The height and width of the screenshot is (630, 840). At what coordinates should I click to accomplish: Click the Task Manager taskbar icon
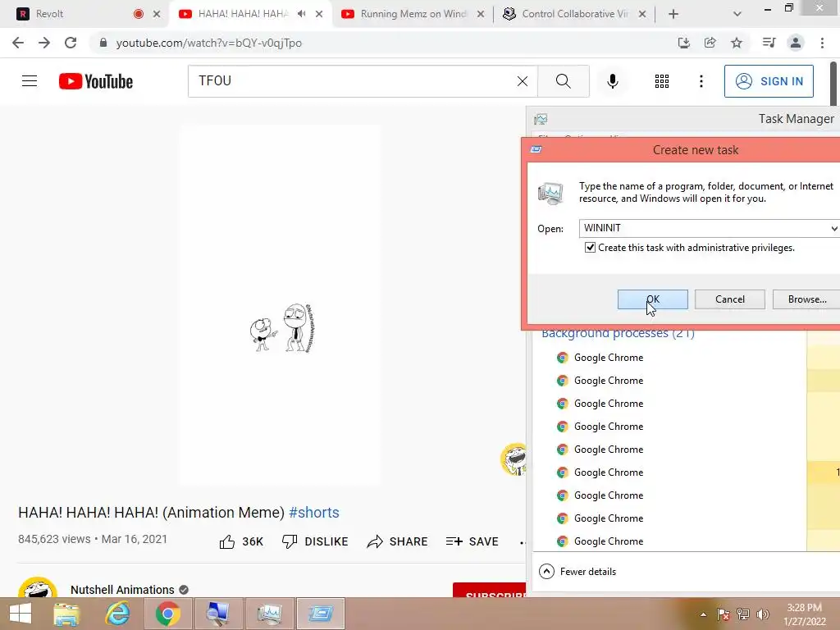point(269,614)
